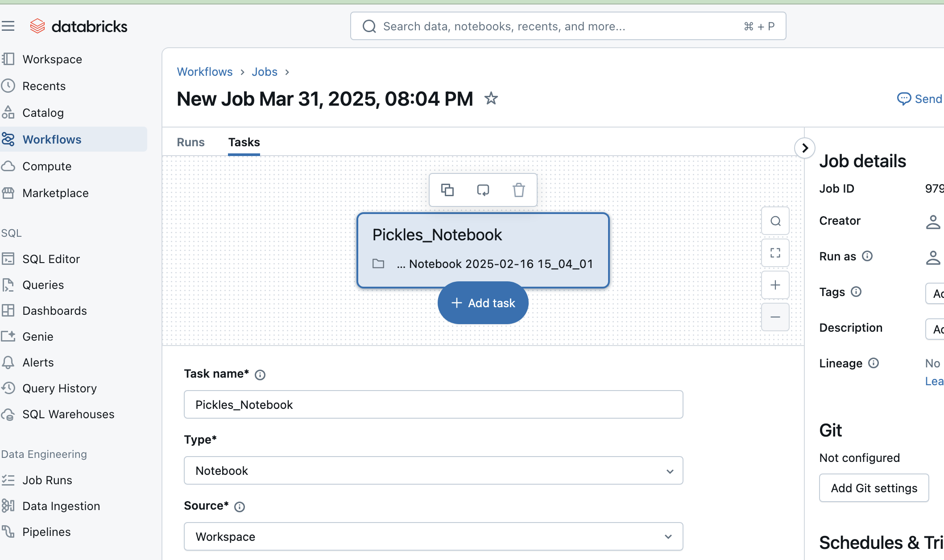Fit task graph to view

coord(775,253)
